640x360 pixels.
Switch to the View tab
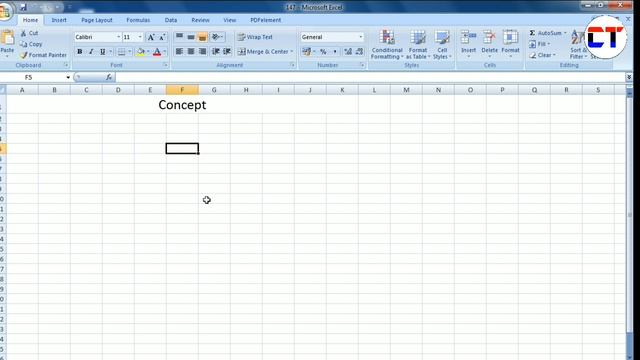click(x=229, y=20)
